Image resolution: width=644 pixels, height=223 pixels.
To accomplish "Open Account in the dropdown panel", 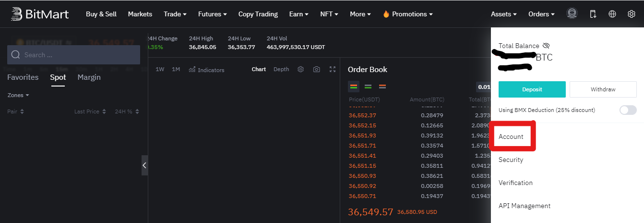I will coord(511,136).
